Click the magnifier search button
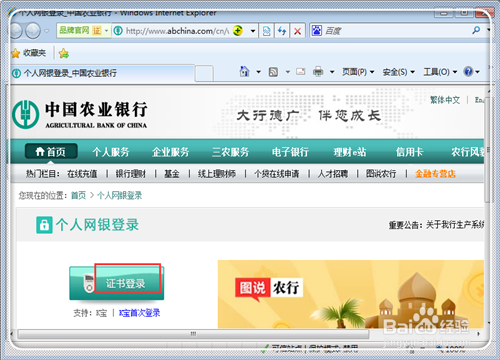500x360 pixels. [476, 31]
